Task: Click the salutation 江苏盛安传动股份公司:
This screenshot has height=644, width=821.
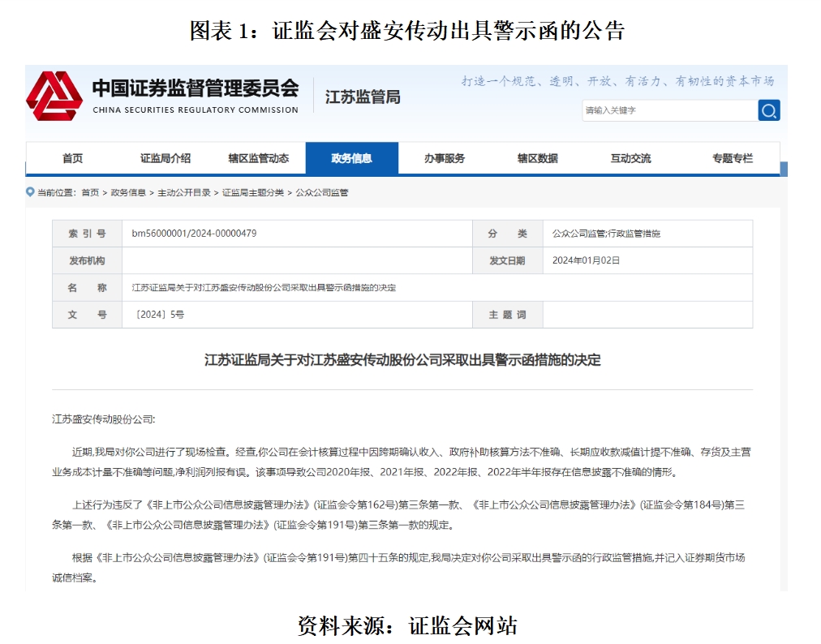Action: click(x=104, y=419)
